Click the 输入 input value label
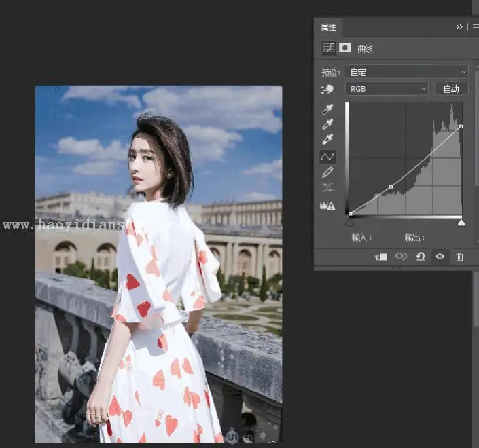Image resolution: width=479 pixels, height=448 pixels. (361, 237)
